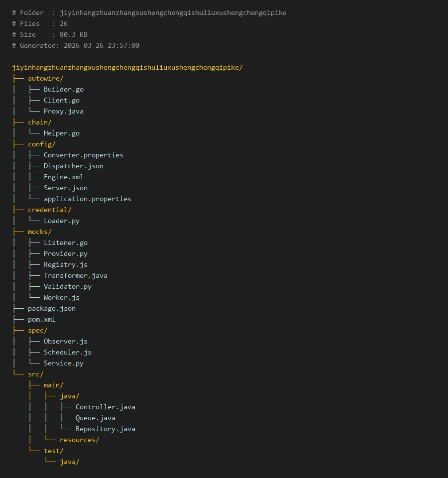
Task: Open Converter.properties file
Action: pos(83,155)
